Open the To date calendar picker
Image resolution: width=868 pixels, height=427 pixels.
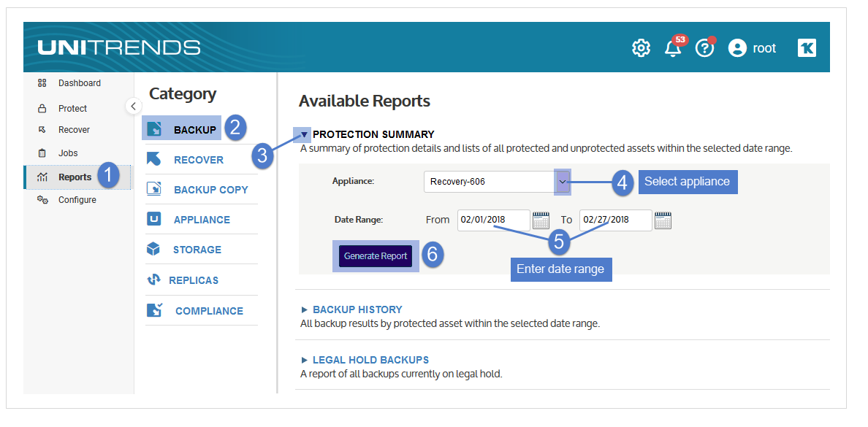coord(663,220)
